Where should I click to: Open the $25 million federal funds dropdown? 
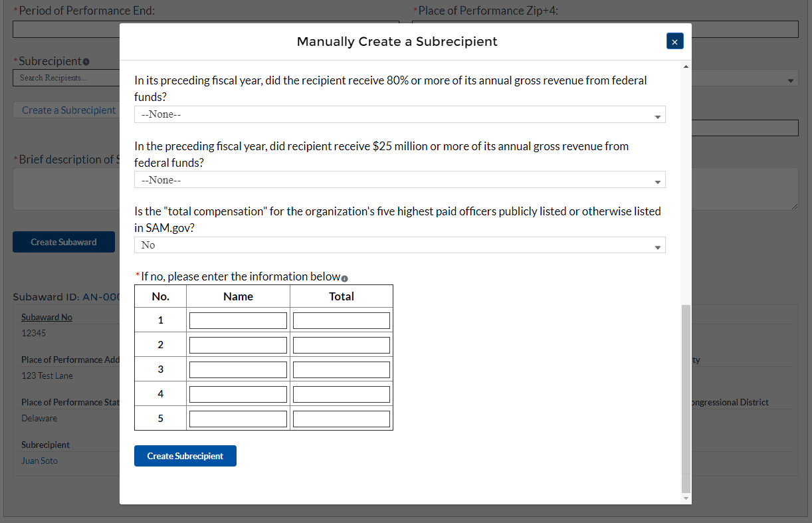(x=399, y=180)
